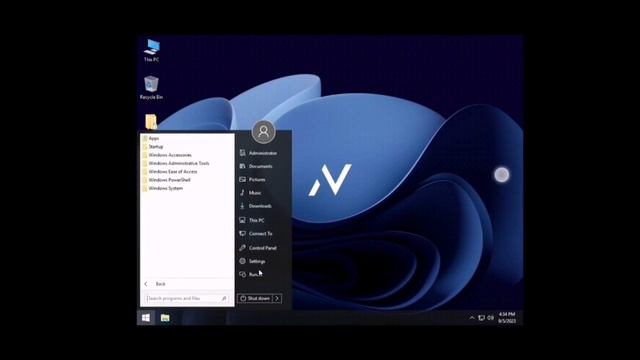Click the Administrator person icon
The image size is (640, 360).
click(242, 153)
